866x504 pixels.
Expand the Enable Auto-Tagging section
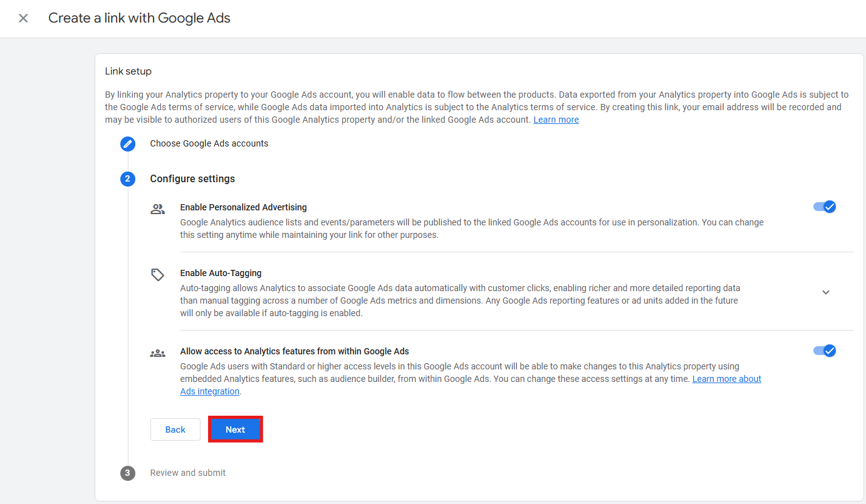(x=826, y=292)
